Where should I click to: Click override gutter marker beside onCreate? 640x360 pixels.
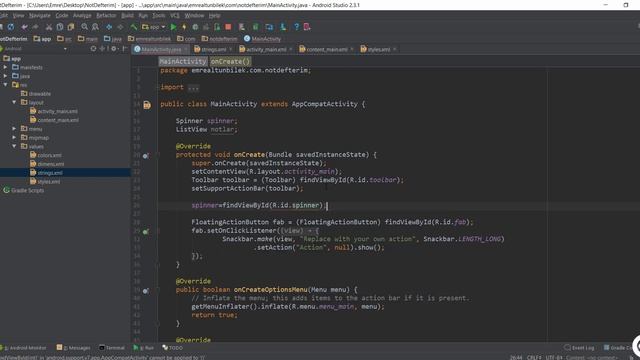pyautogui.click(x=145, y=156)
